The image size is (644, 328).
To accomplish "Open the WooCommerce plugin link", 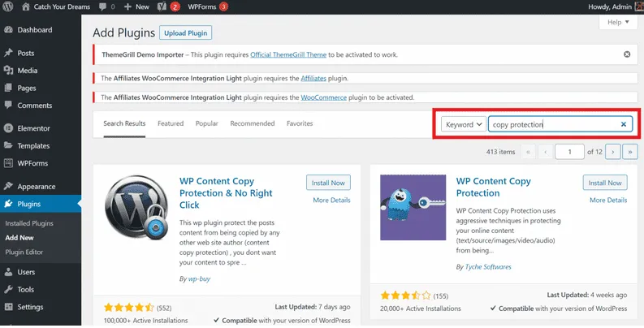I will point(324,97).
